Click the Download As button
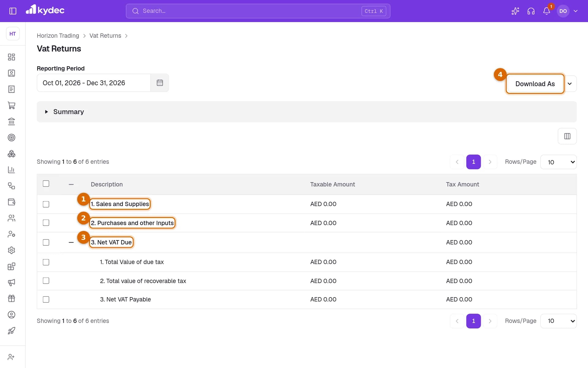Screen dimensions: 588x368 [x=535, y=84]
